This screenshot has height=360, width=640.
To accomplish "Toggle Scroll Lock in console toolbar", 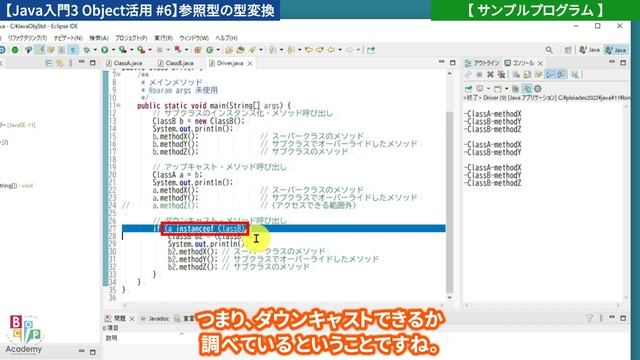I will pos(527,74).
